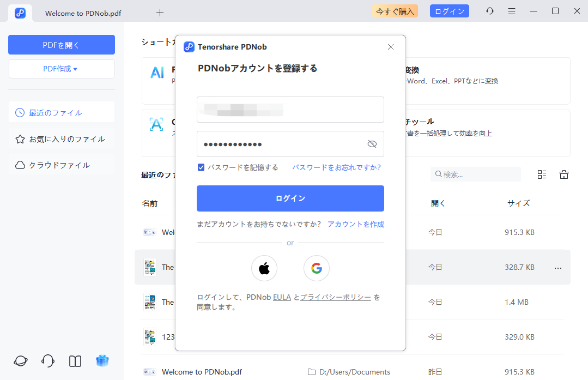Screen dimensions: 588x380
Task: Uncheck パスワードを記憶する
Action: tap(201, 167)
